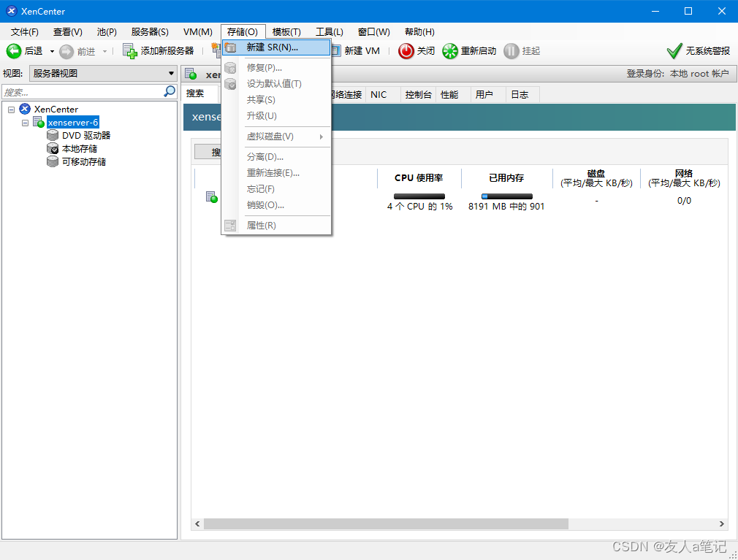Click the server icon in results list

click(x=212, y=197)
